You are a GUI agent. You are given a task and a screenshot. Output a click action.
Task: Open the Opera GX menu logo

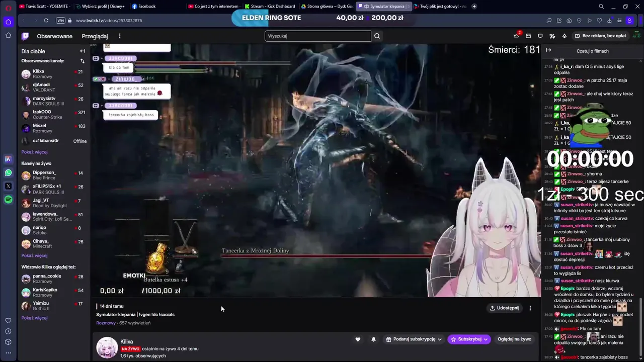coord(8,8)
